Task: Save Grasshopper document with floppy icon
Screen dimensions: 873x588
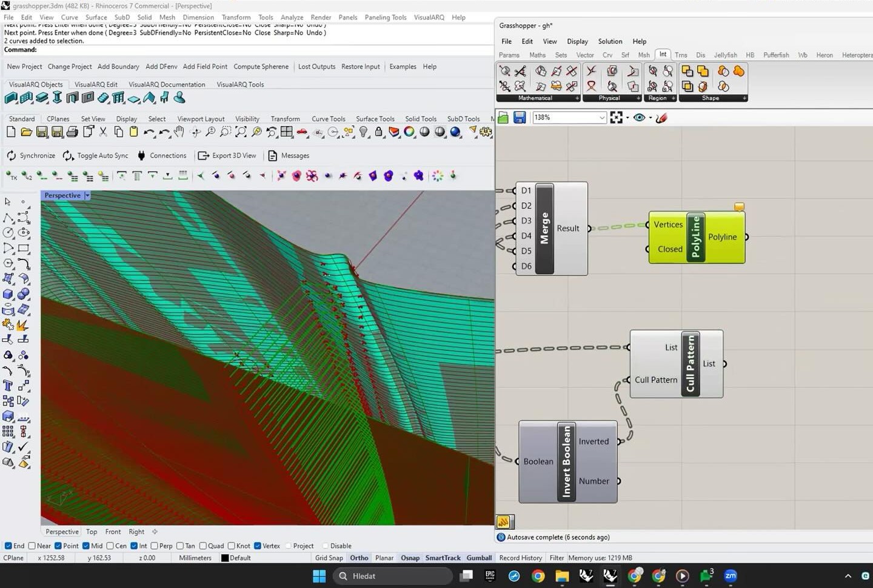Action: 520,118
